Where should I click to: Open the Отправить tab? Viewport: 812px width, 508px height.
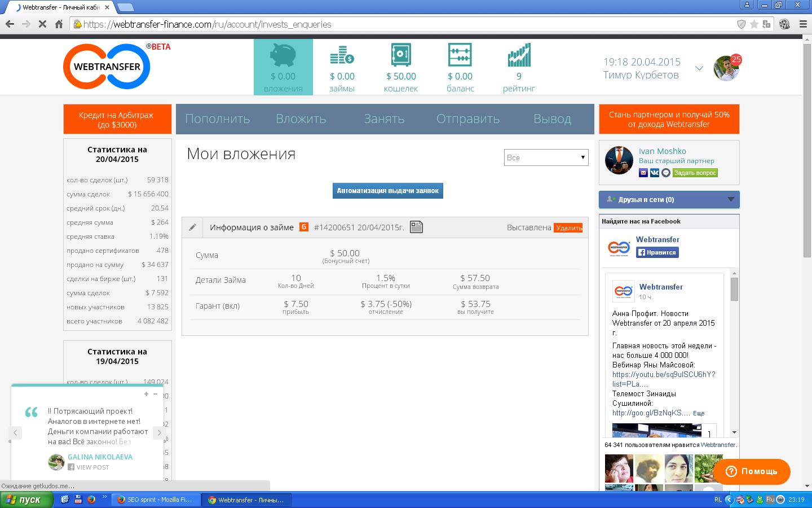coord(468,119)
